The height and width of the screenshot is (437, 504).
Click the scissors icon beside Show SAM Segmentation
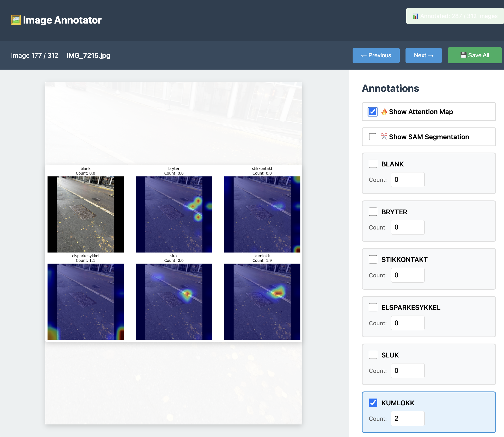[384, 137]
